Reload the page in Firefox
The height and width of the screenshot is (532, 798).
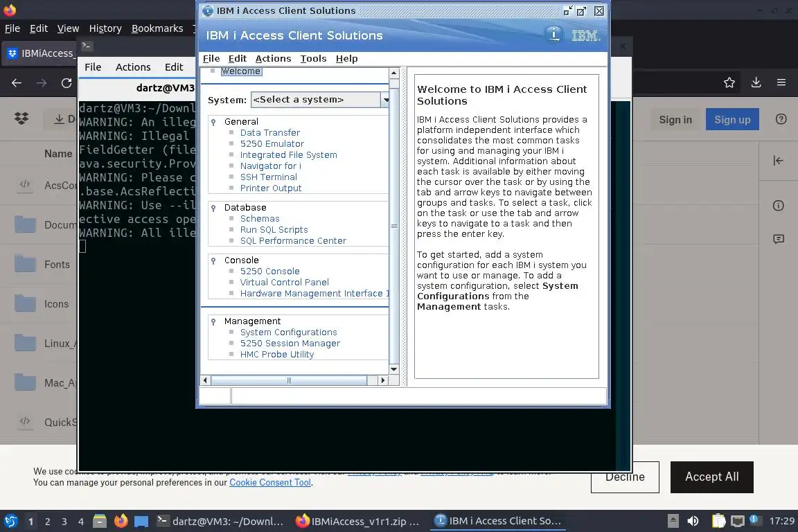coord(66,83)
